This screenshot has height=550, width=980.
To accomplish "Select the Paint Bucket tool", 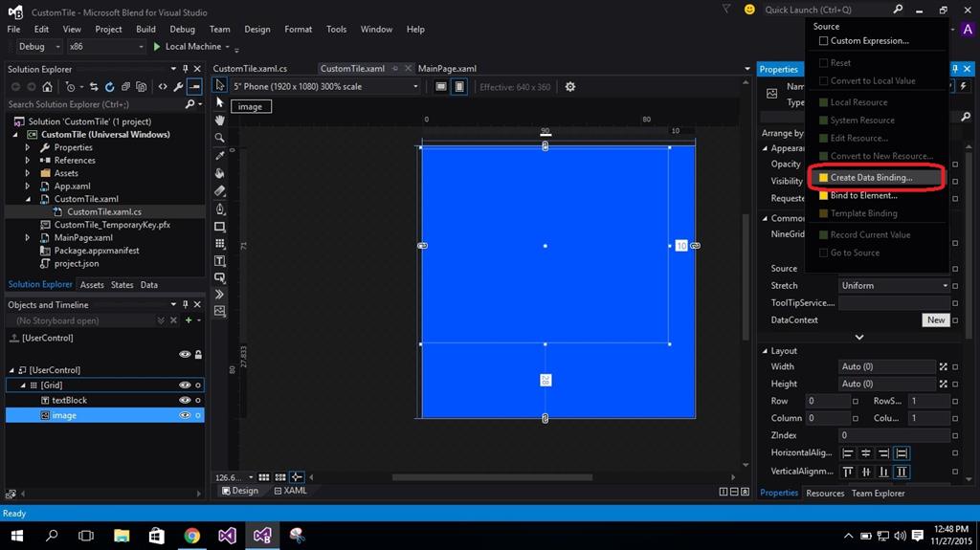I will pyautogui.click(x=220, y=173).
